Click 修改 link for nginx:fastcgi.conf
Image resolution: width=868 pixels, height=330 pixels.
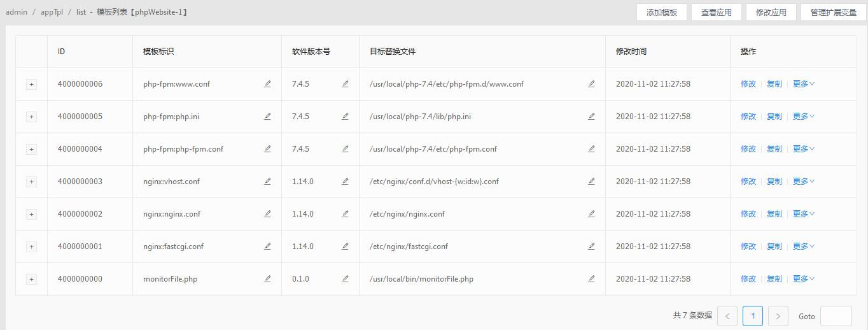click(748, 247)
